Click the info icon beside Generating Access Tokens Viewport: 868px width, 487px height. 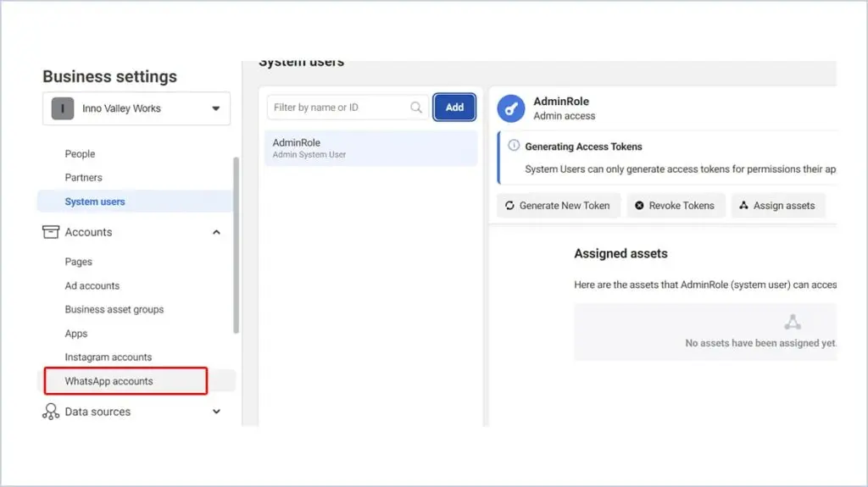pyautogui.click(x=514, y=146)
